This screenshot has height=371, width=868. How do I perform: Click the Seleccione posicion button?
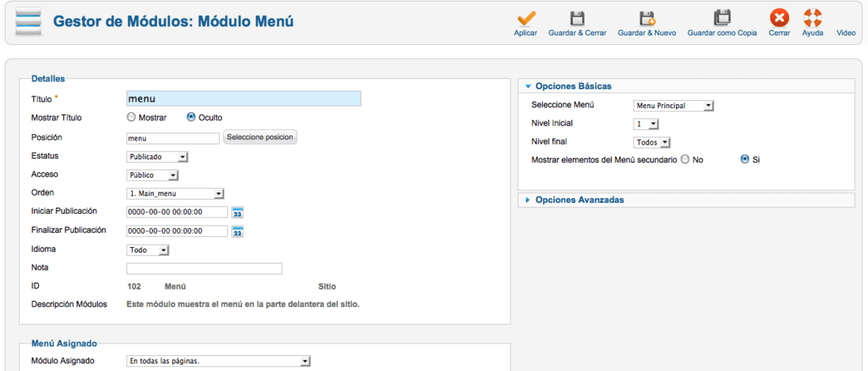[x=260, y=137]
